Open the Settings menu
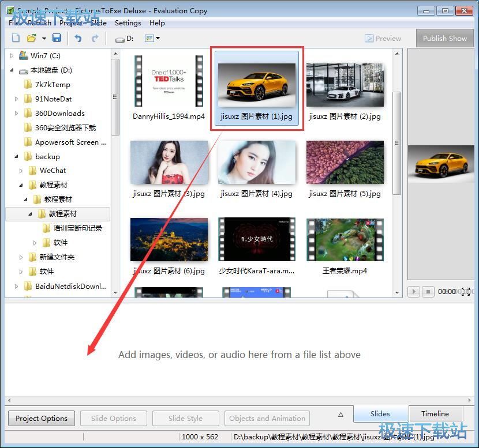 pyautogui.click(x=128, y=23)
